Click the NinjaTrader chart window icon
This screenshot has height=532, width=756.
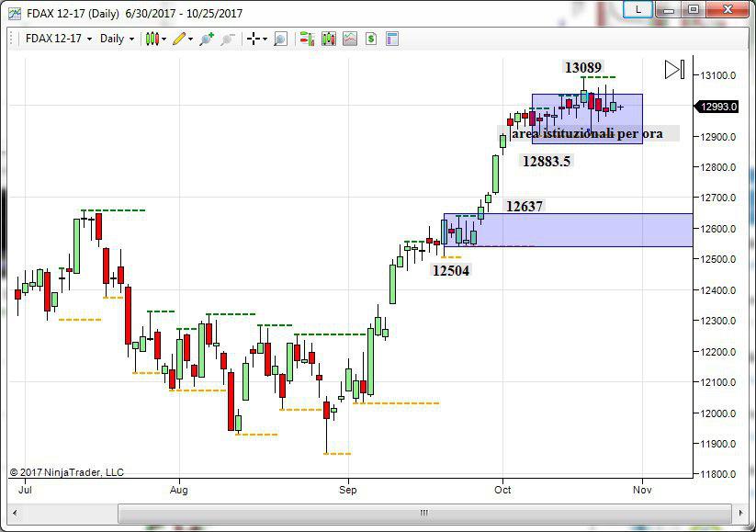click(15, 13)
